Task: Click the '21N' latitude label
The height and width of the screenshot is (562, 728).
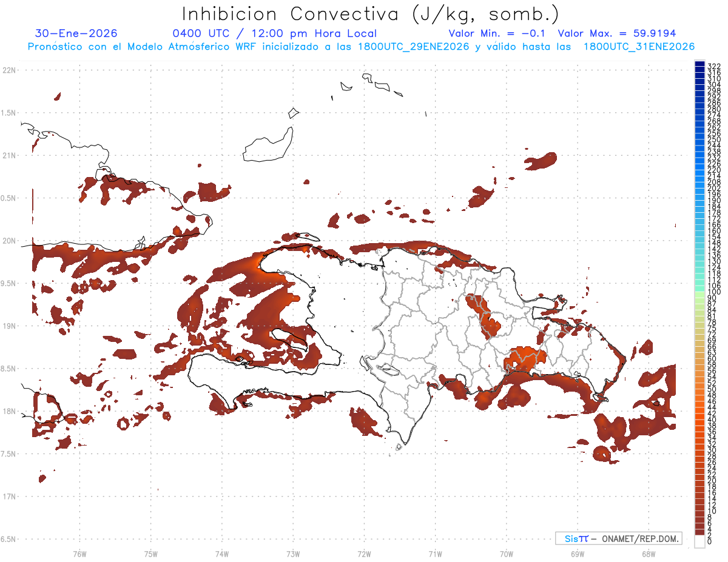Action: [x=9, y=156]
